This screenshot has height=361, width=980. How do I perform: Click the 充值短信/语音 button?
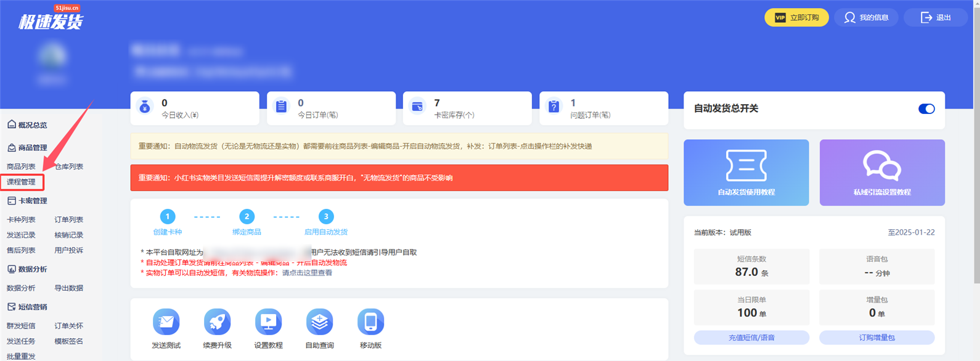tap(751, 338)
